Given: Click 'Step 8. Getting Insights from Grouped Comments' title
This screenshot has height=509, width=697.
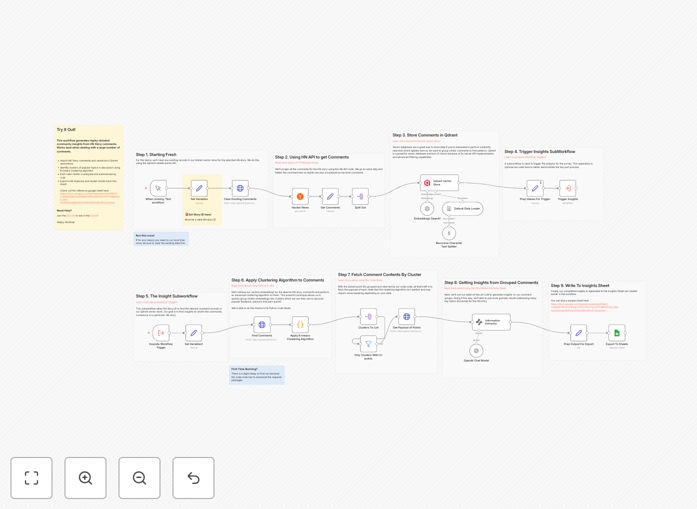Looking at the screenshot, I should [x=491, y=283].
